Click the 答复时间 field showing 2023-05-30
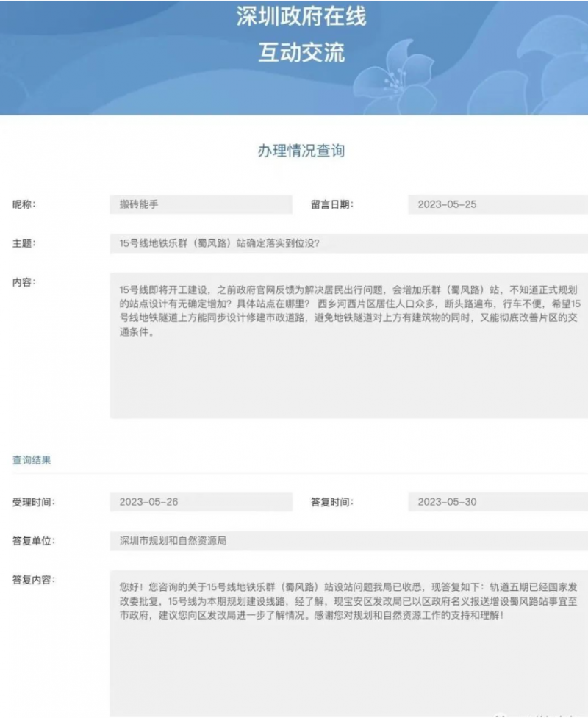The image size is (588, 718). 498,502
